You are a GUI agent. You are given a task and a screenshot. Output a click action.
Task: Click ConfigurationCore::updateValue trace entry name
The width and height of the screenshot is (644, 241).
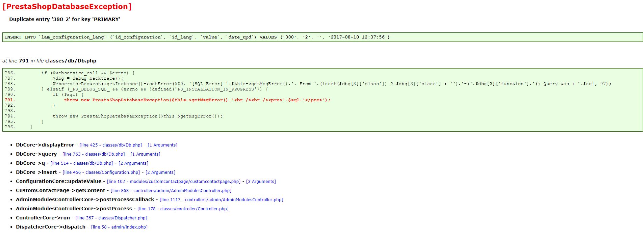[x=59, y=181]
